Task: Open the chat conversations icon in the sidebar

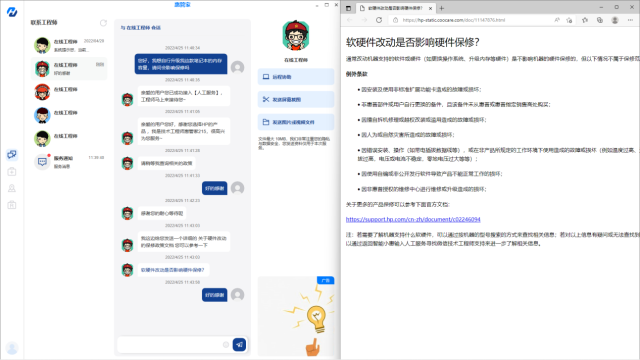Action: pyautogui.click(x=12, y=154)
